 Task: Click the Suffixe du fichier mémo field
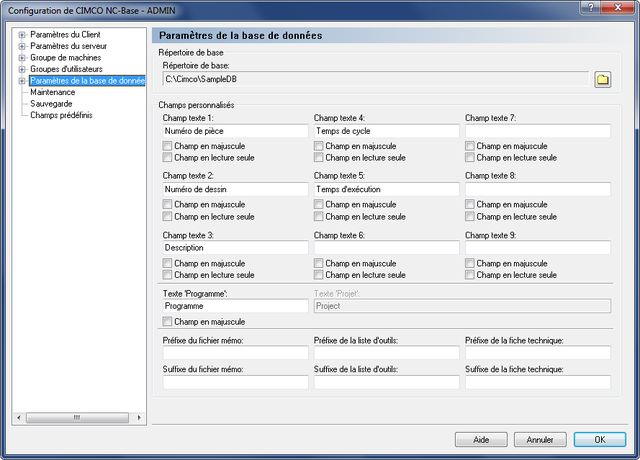[236, 382]
